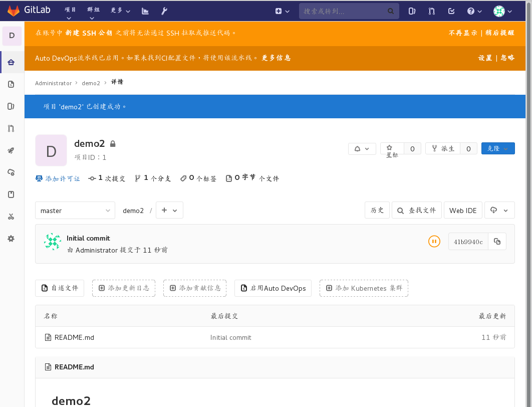Screen dimensions: 532x407
Task: Click the search magnifier icon
Action: (391, 11)
